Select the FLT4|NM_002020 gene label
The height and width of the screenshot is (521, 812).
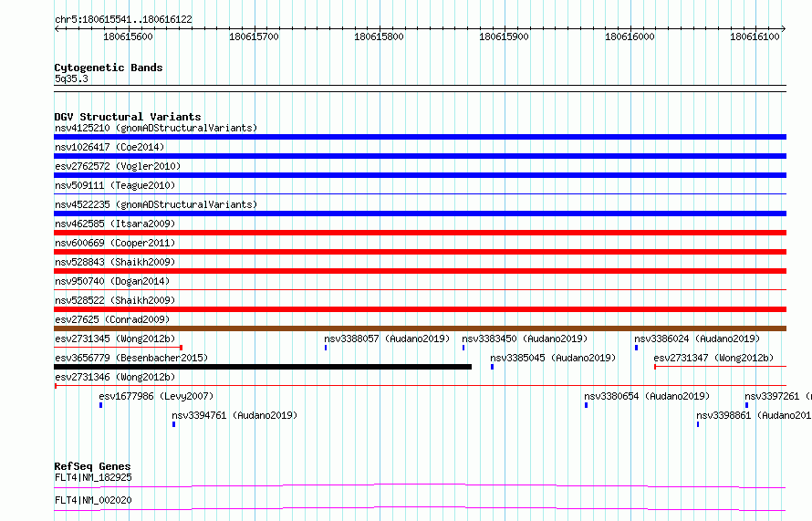[93, 500]
